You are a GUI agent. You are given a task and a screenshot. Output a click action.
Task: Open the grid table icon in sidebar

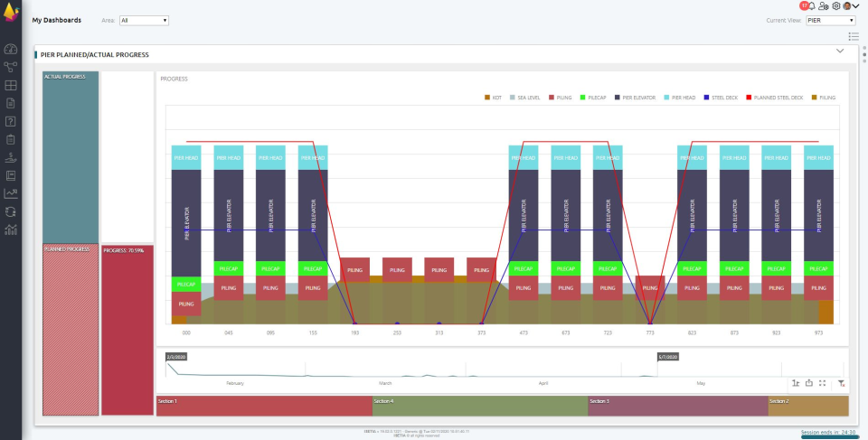(x=11, y=85)
